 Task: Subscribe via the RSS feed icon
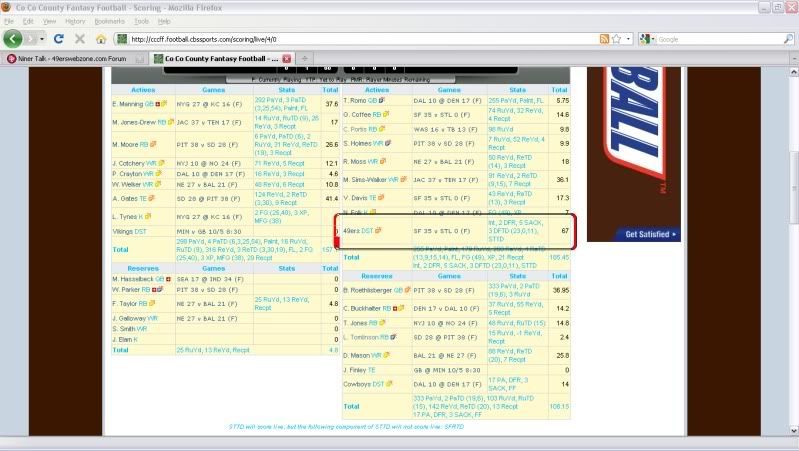click(604, 39)
